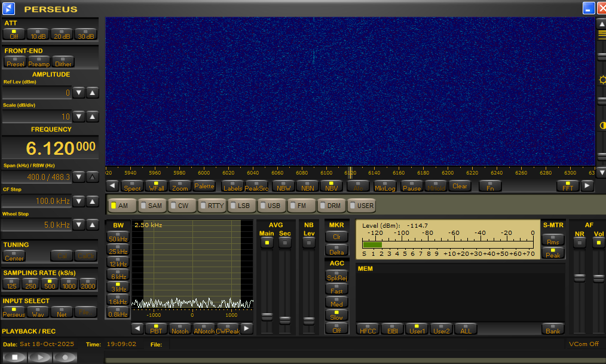
Task: Lower CF Step using the down arrow
Action: click(x=79, y=201)
